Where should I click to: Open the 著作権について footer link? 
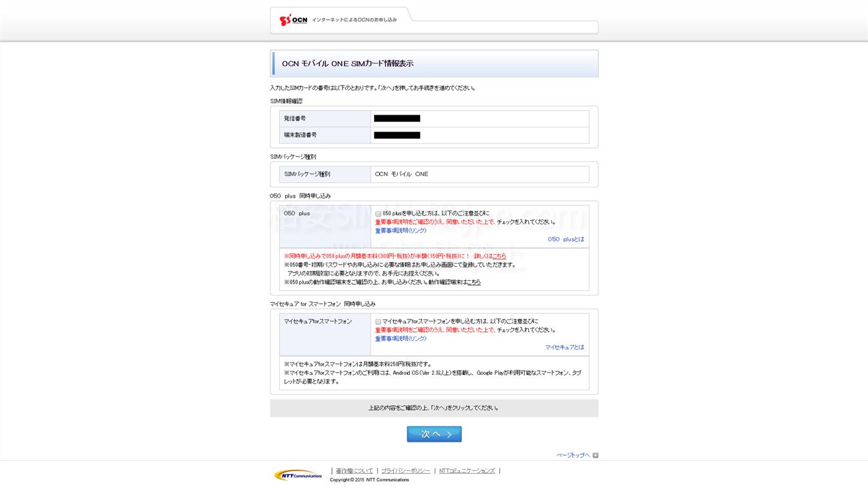[355, 471]
